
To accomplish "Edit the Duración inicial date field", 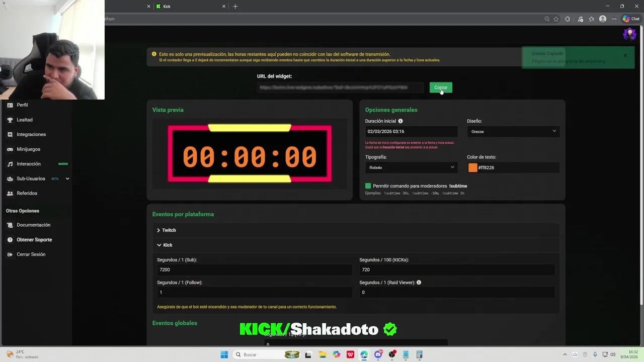I will 411,132.
